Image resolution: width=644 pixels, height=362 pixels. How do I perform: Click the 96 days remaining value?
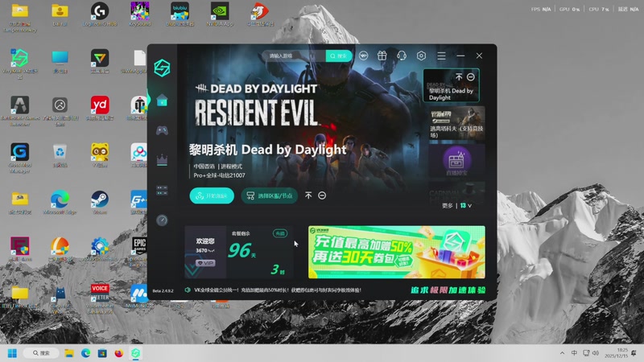coord(240,250)
